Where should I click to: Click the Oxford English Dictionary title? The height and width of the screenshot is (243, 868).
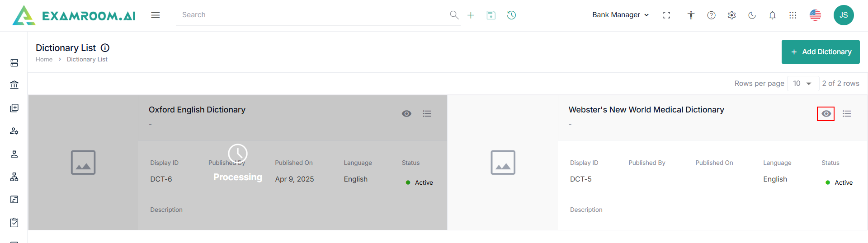pos(197,110)
